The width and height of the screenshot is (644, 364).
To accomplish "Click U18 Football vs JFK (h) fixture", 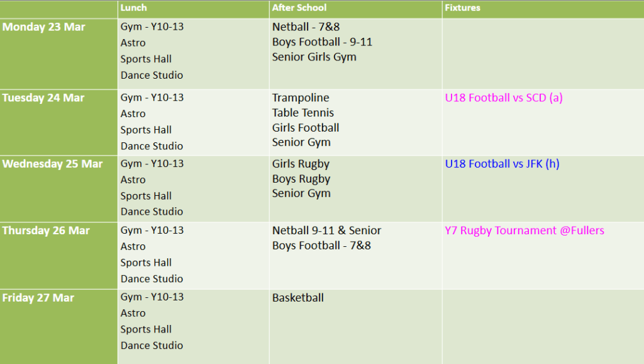I will tap(502, 164).
